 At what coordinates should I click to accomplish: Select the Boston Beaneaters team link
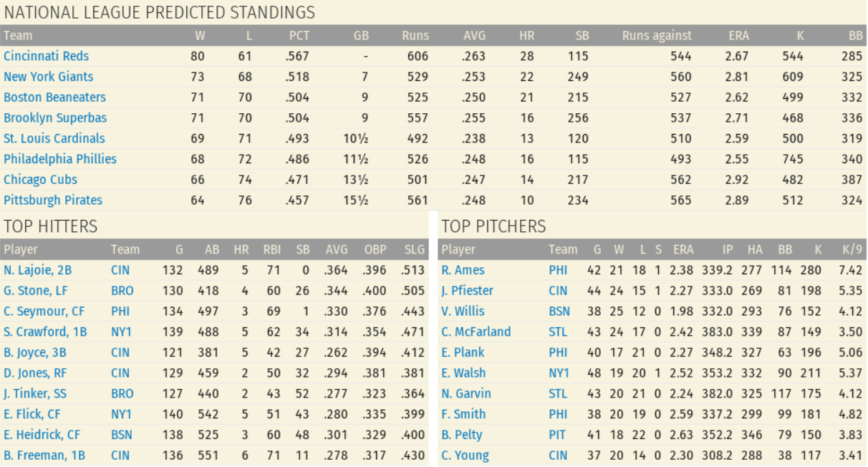click(54, 97)
